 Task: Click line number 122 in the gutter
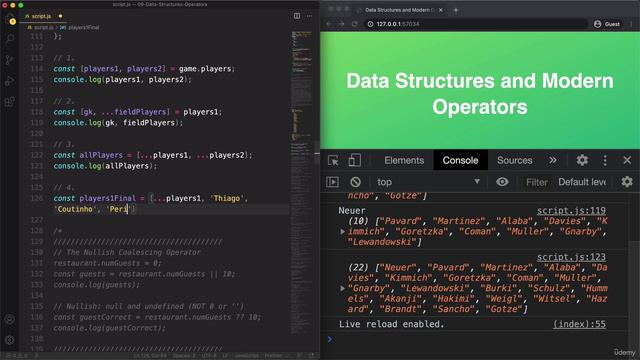(37, 155)
